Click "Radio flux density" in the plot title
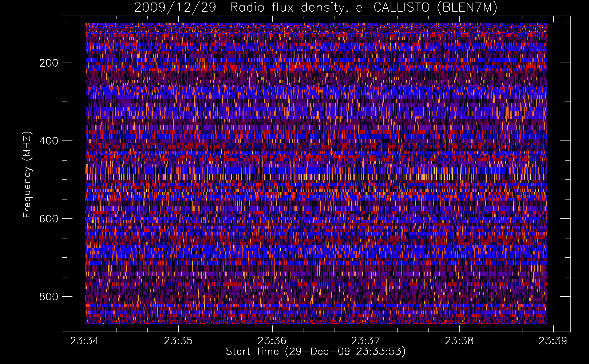589x364 pixels. point(287,7)
